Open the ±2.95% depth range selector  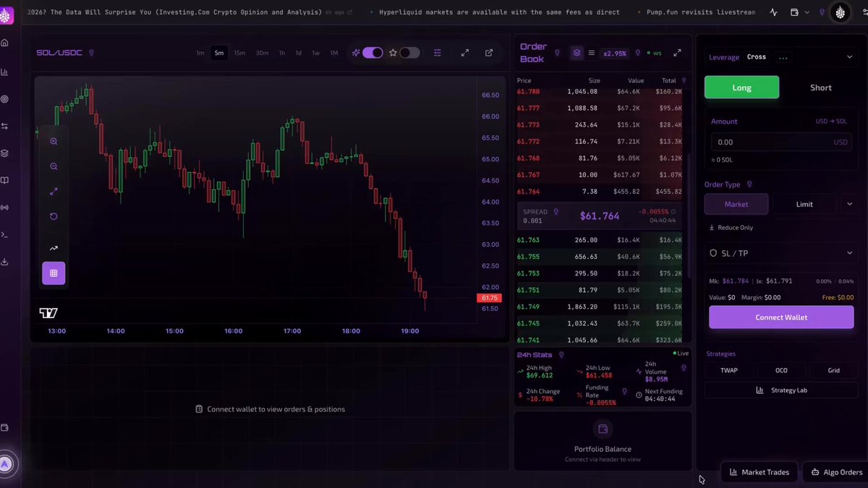click(x=616, y=53)
